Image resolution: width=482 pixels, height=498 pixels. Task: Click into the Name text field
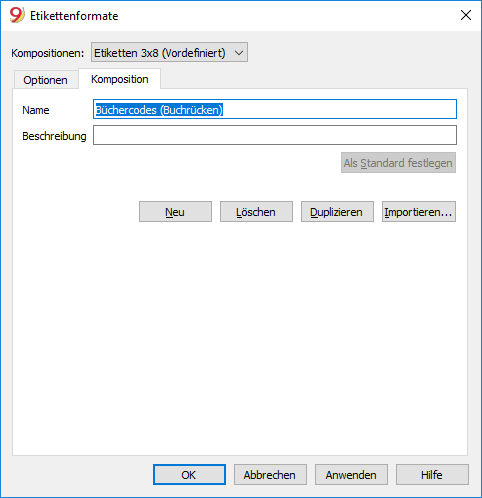point(275,109)
